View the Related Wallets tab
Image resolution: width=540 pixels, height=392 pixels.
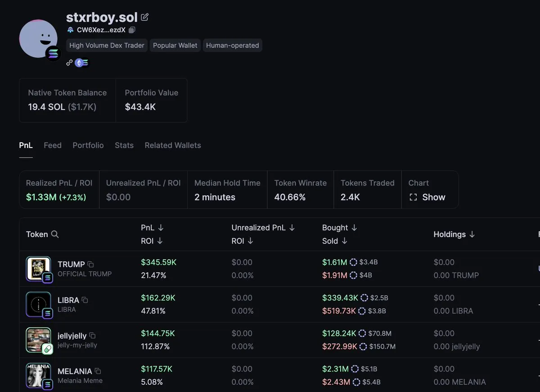tap(173, 145)
